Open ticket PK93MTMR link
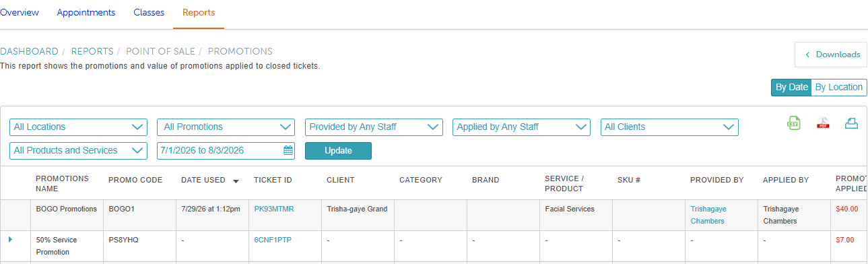The height and width of the screenshot is (264, 868). [274, 209]
